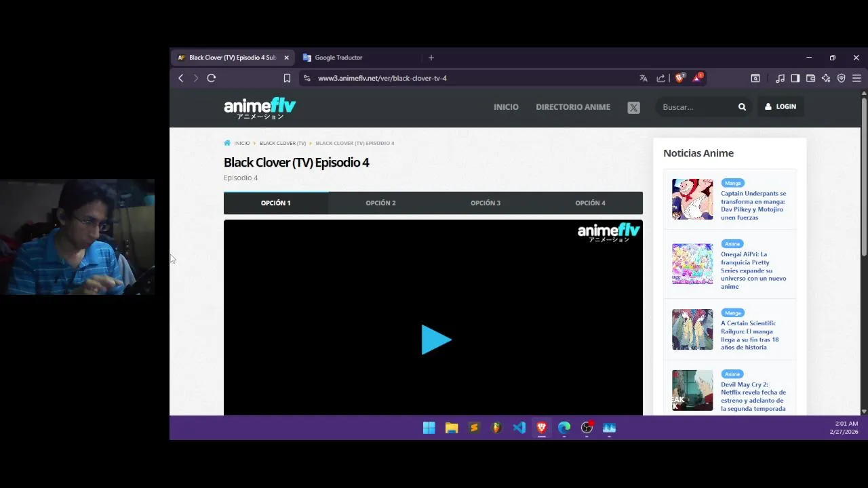
Task: Bookmark this page with the bookmark icon
Action: [287, 78]
